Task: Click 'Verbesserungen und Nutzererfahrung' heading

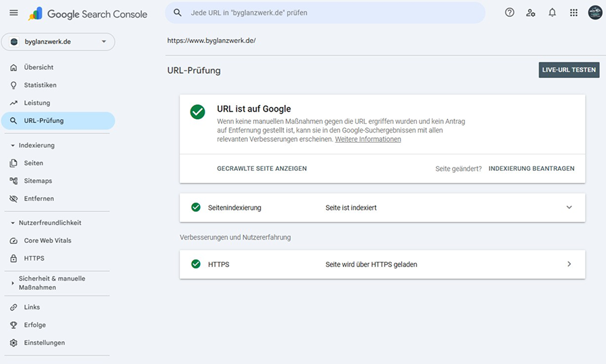Action: (x=235, y=238)
